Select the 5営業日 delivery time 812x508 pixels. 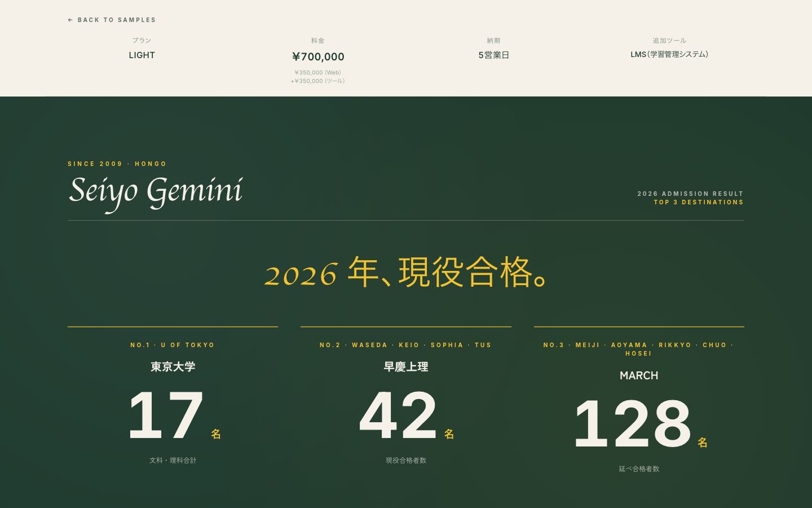[493, 55]
